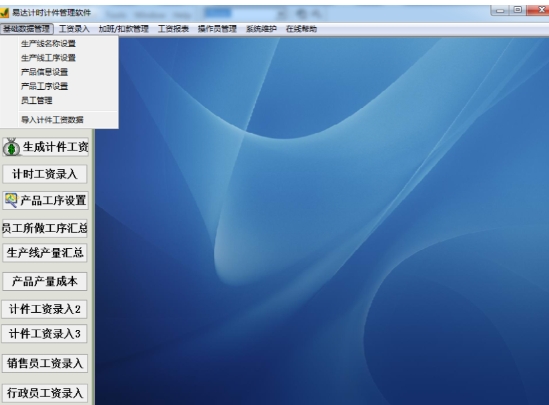549x405 pixels.
Task: Open the 系统维护 menu
Action: [x=261, y=29]
